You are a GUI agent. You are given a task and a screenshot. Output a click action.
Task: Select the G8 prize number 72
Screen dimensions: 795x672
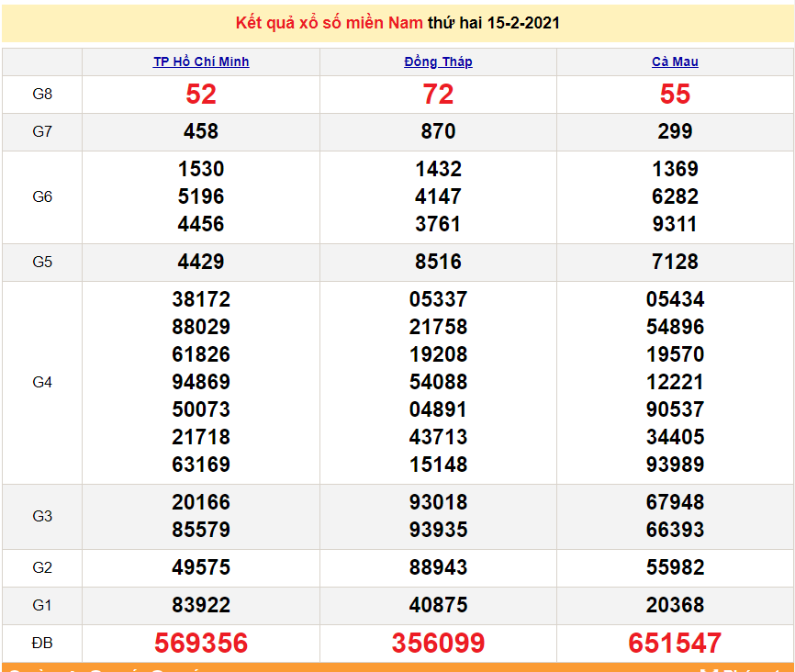coord(439,94)
